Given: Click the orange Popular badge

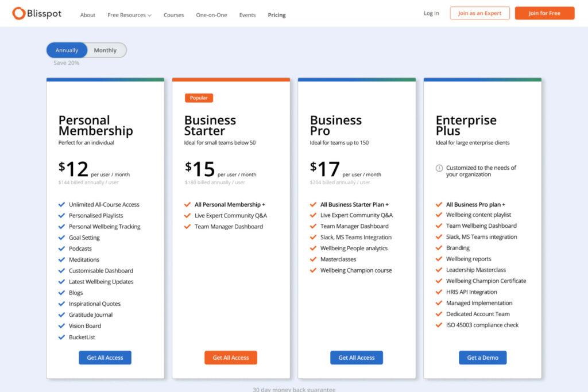Looking at the screenshot, I should pos(199,98).
